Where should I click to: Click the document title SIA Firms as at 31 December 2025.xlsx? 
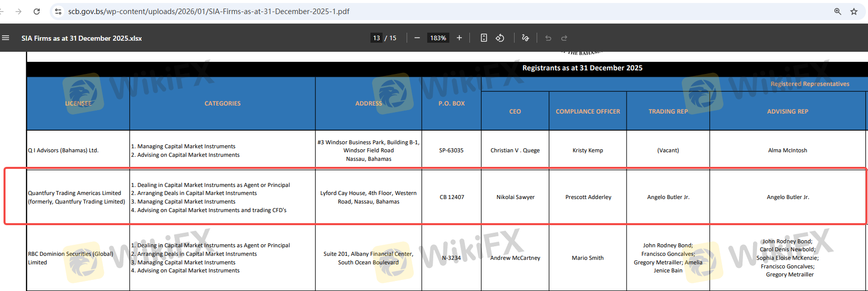tap(81, 38)
